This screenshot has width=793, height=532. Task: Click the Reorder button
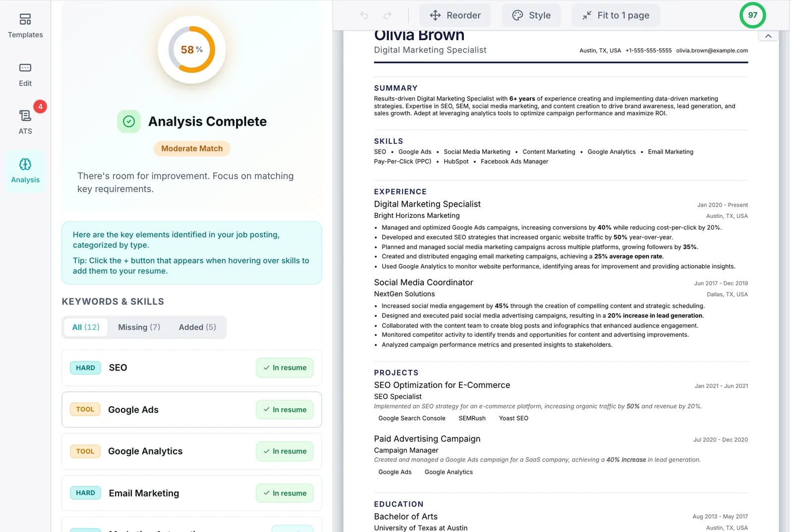coord(455,15)
